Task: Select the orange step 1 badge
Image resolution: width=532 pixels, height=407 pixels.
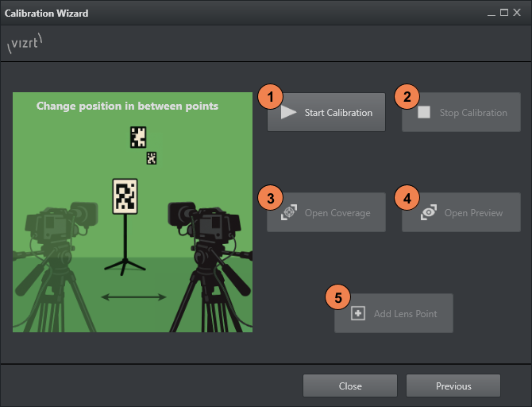Action: point(271,98)
